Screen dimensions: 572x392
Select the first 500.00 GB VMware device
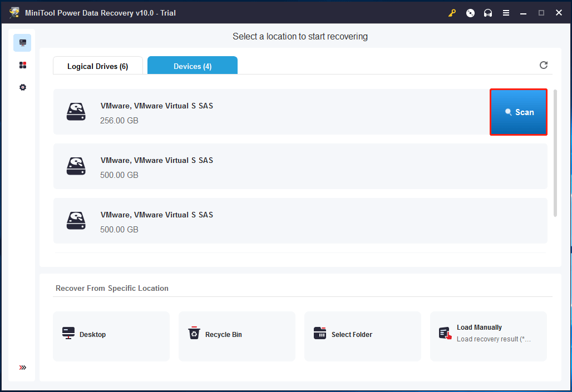coord(300,166)
